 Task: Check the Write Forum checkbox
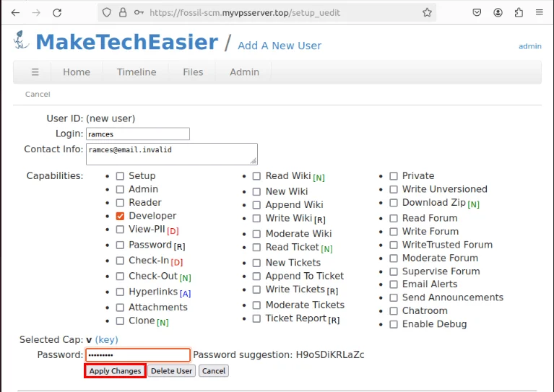[394, 232]
